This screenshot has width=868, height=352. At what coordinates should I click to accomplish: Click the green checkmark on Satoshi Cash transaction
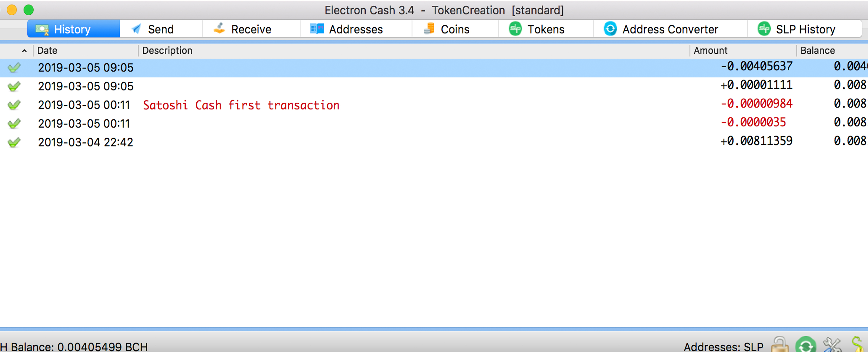tap(14, 104)
